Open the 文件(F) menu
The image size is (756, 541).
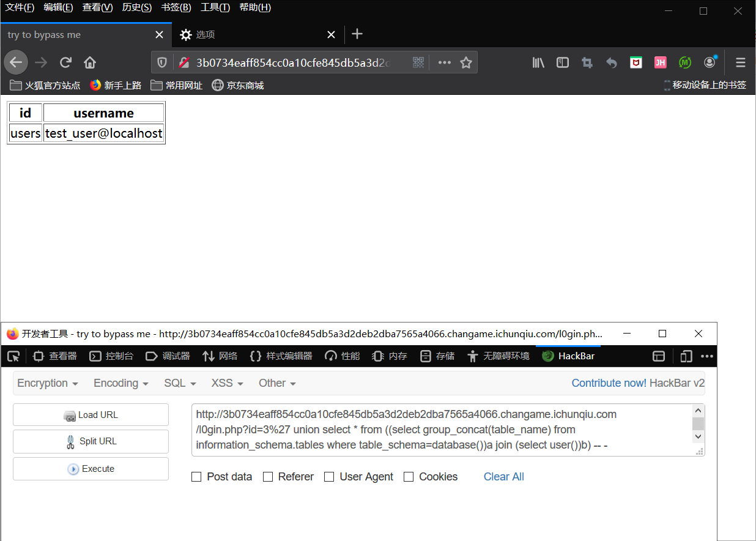click(x=20, y=7)
